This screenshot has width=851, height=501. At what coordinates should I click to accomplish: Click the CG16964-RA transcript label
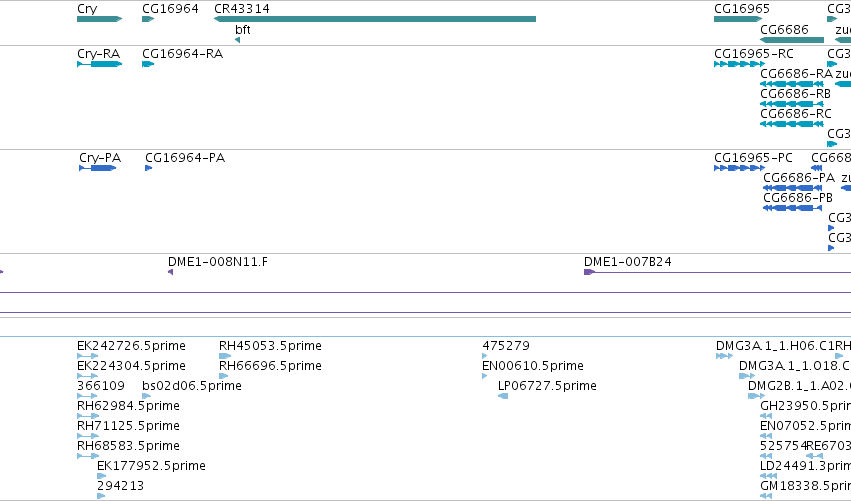(x=182, y=54)
